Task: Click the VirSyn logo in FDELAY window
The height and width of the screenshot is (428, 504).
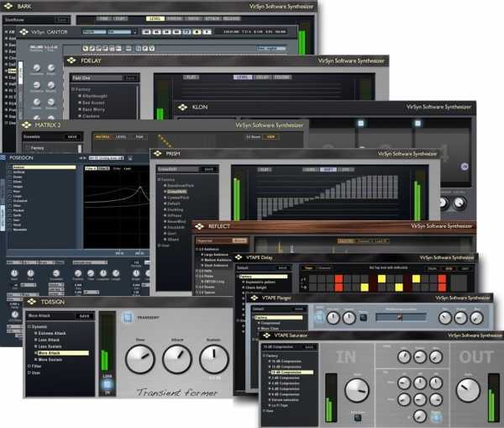Action: 71,61
